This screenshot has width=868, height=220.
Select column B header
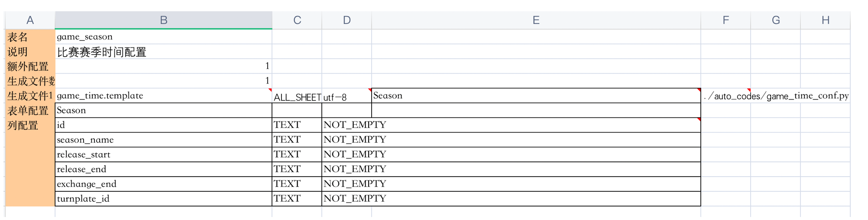(163, 20)
